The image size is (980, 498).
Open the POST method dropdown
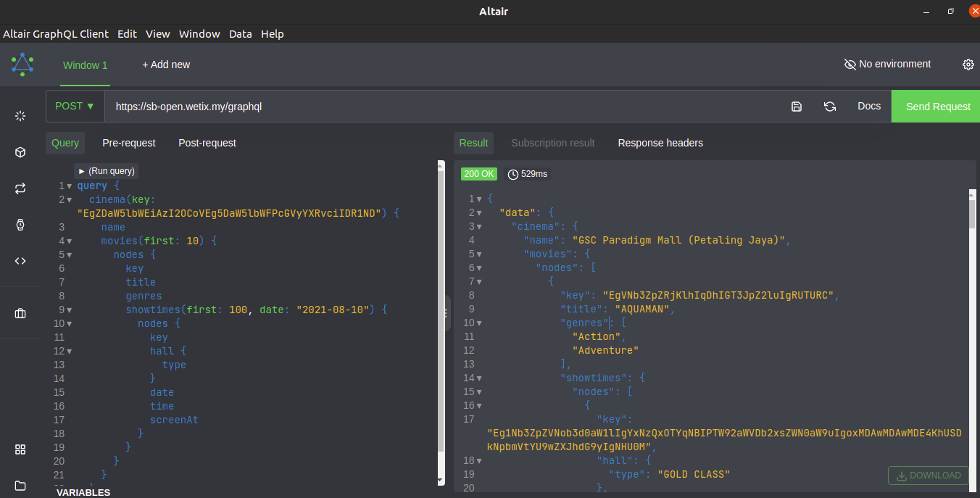point(75,106)
